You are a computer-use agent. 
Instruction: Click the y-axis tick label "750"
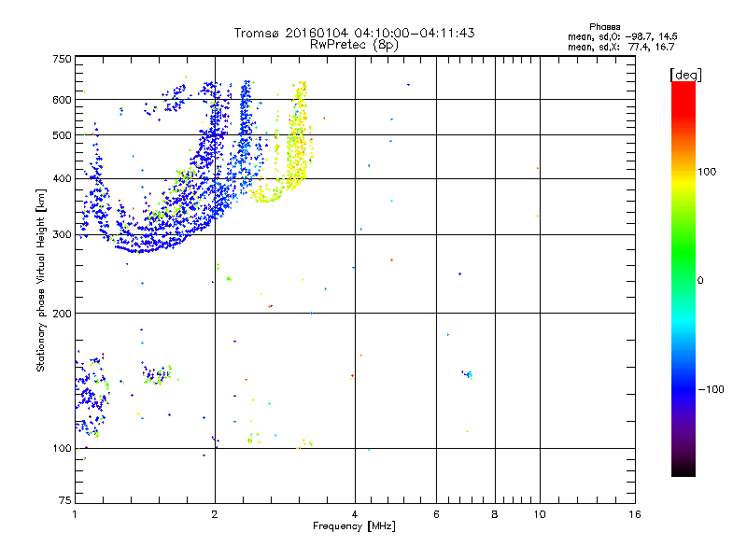pyautogui.click(x=62, y=60)
